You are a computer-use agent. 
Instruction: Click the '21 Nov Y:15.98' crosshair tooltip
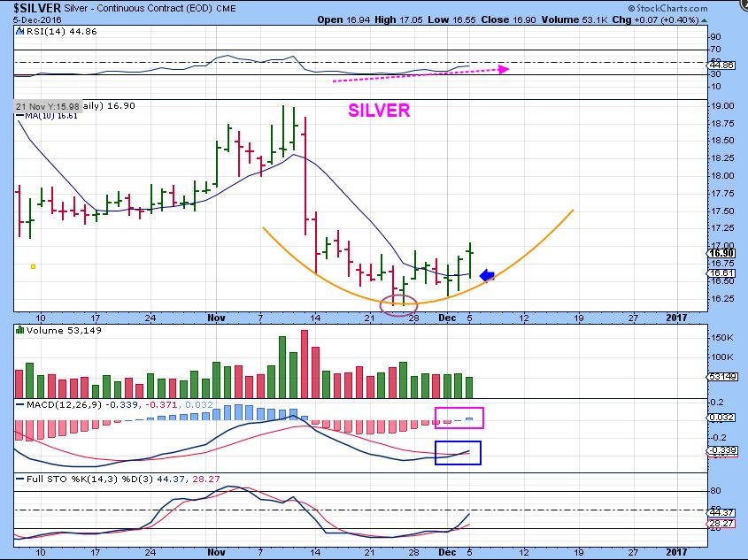coord(47,107)
